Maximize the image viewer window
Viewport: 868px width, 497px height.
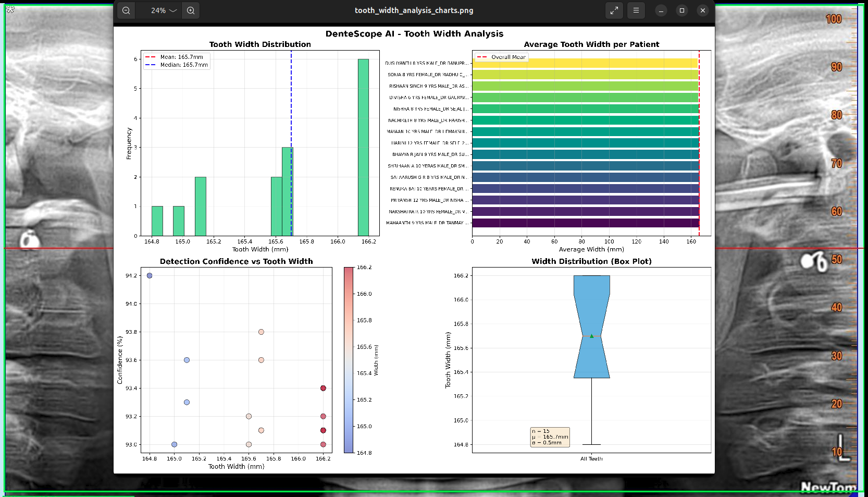pyautogui.click(x=682, y=10)
